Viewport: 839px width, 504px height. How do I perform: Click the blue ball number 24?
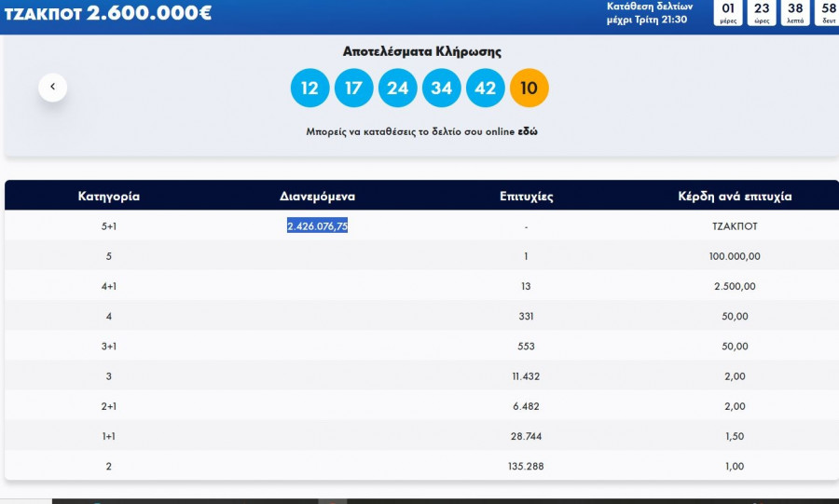(398, 89)
